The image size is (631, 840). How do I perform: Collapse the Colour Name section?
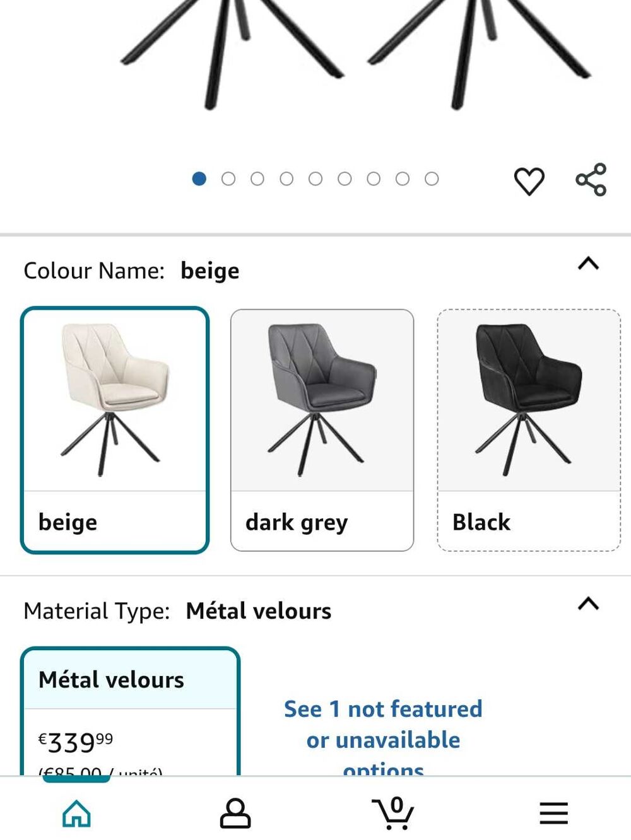tap(588, 264)
